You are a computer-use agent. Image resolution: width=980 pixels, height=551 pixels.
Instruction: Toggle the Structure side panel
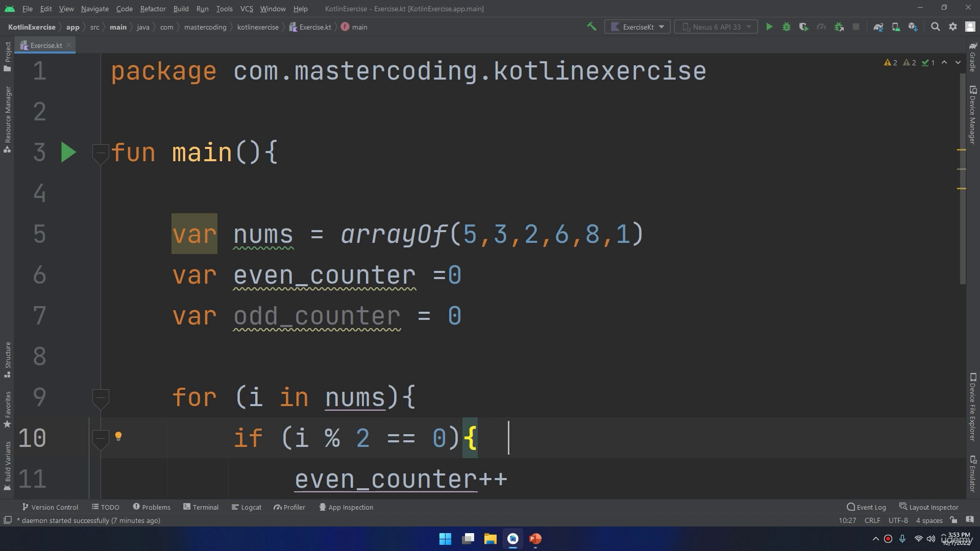point(7,360)
